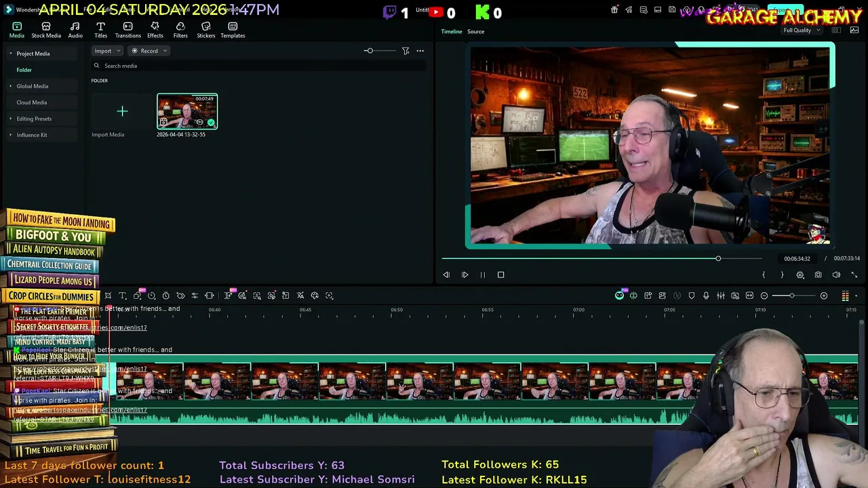868x488 pixels.
Task: Step back one frame in the preview
Action: coord(446,275)
